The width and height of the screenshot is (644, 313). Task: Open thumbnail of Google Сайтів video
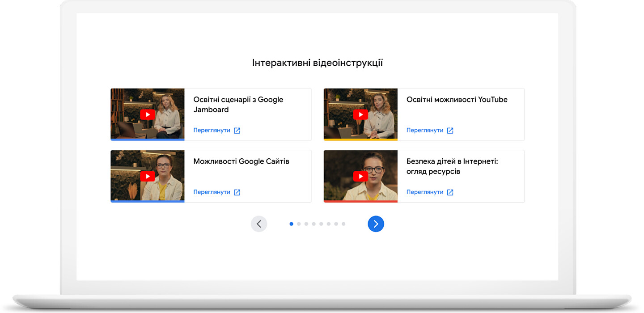coord(148,176)
